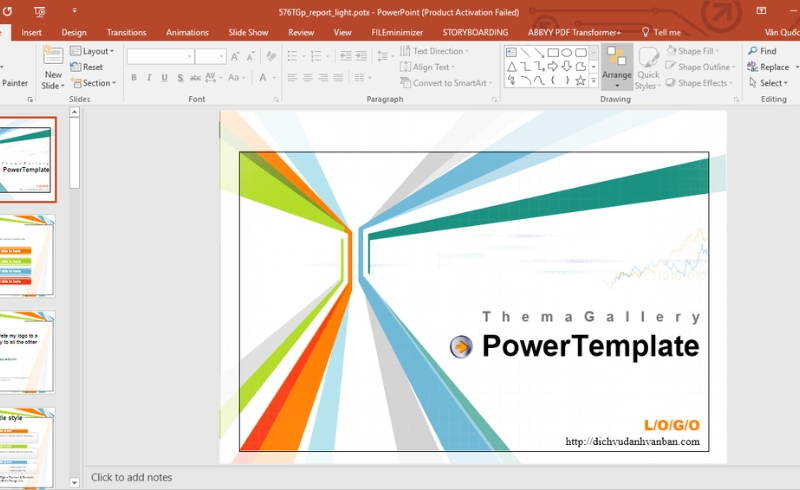Screen dimensions: 800x490
Task: Click to add notes area
Action: (132, 477)
